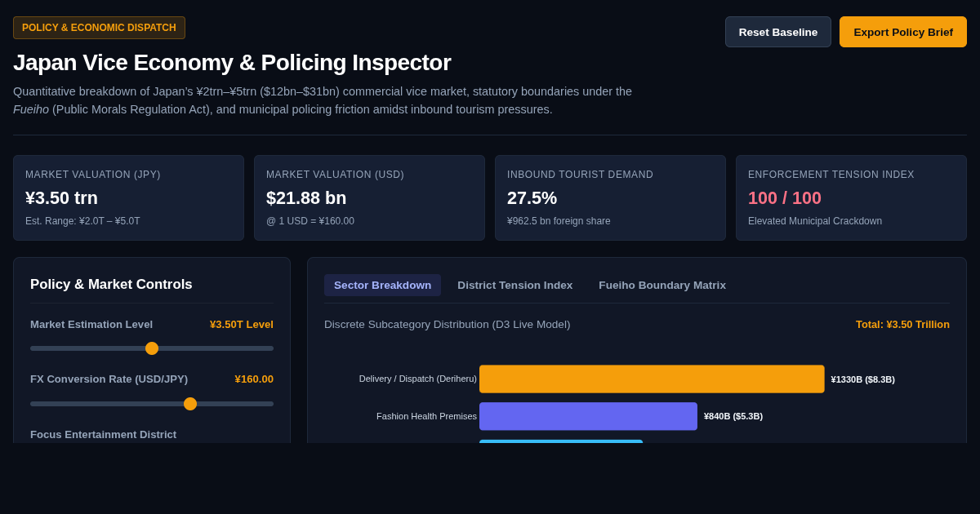The height and width of the screenshot is (514, 980).
Task: Select the Fueiho Boundary Matrix tab
Action: [662, 285]
